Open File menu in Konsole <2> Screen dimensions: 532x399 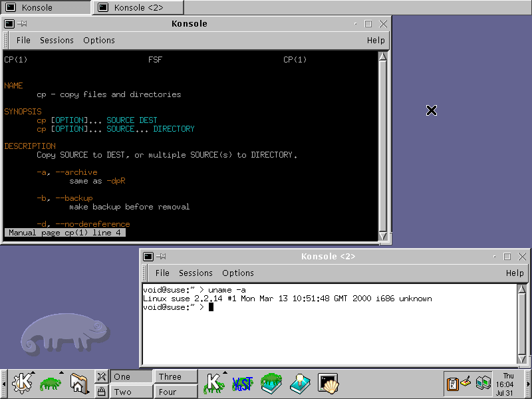pyautogui.click(x=162, y=273)
